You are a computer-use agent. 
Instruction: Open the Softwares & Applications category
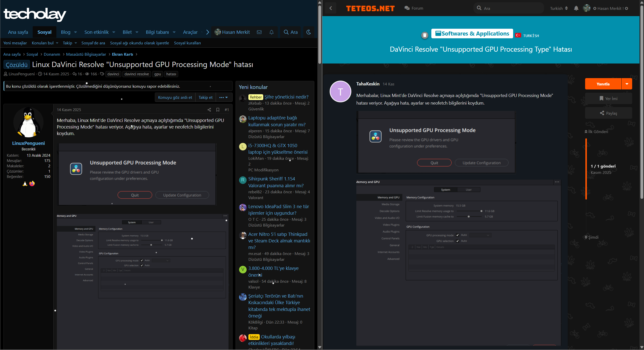coord(472,34)
